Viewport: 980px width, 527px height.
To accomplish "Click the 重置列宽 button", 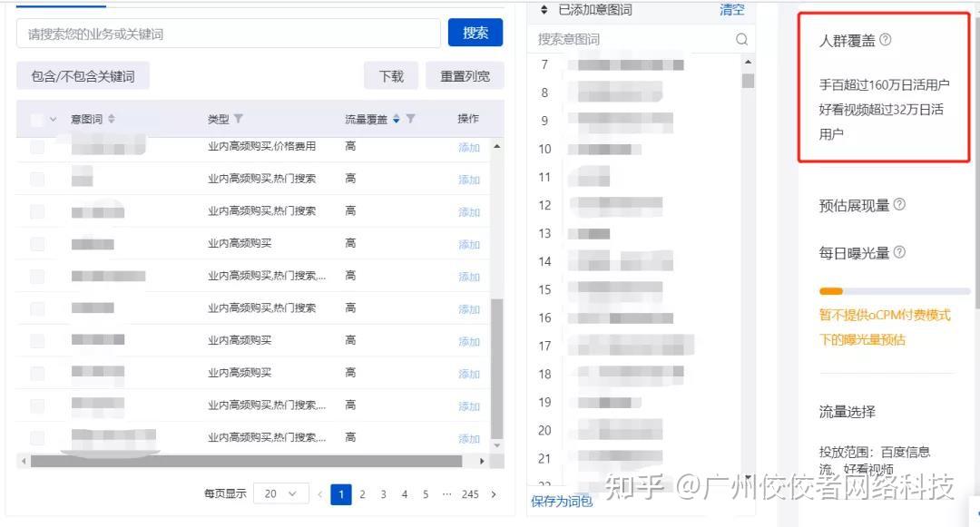I will tap(465, 76).
